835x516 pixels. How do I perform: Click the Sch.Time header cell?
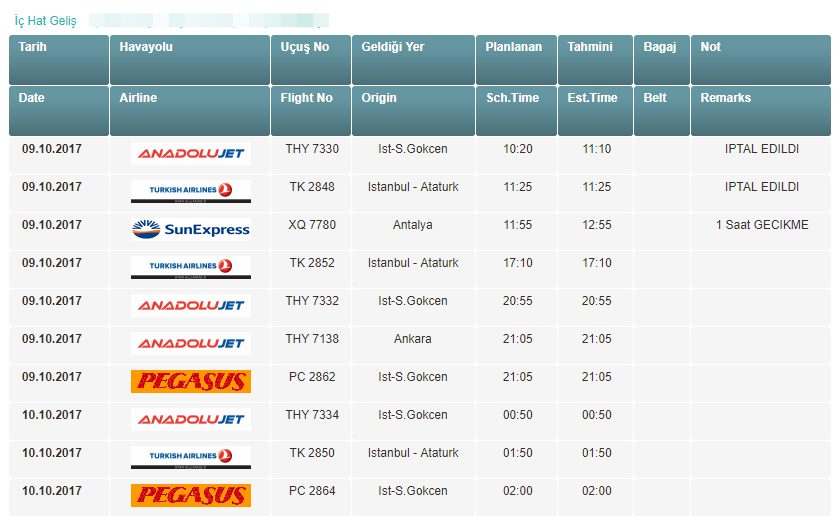(x=516, y=111)
